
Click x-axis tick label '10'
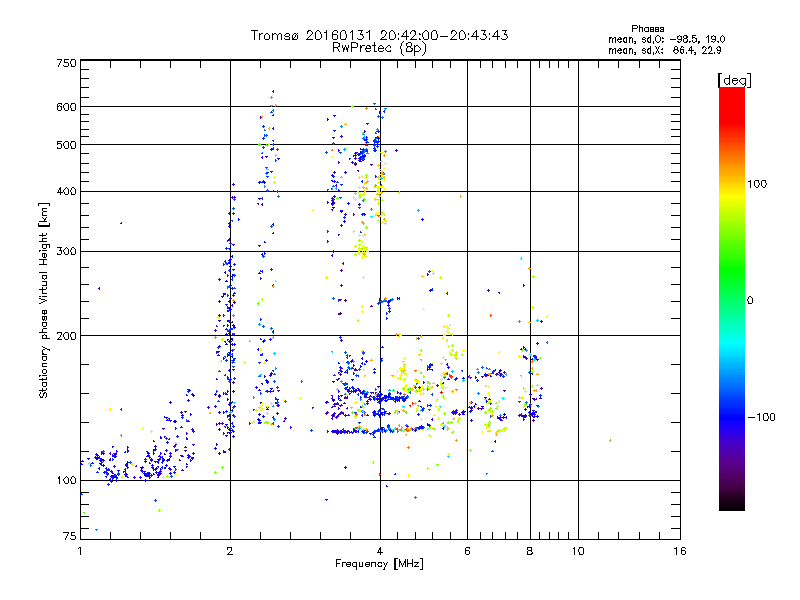[578, 551]
